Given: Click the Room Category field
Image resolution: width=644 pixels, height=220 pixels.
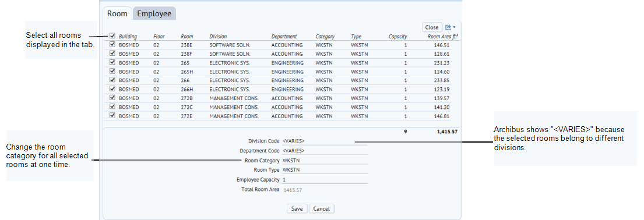Looking at the screenshot, I should [325, 161].
